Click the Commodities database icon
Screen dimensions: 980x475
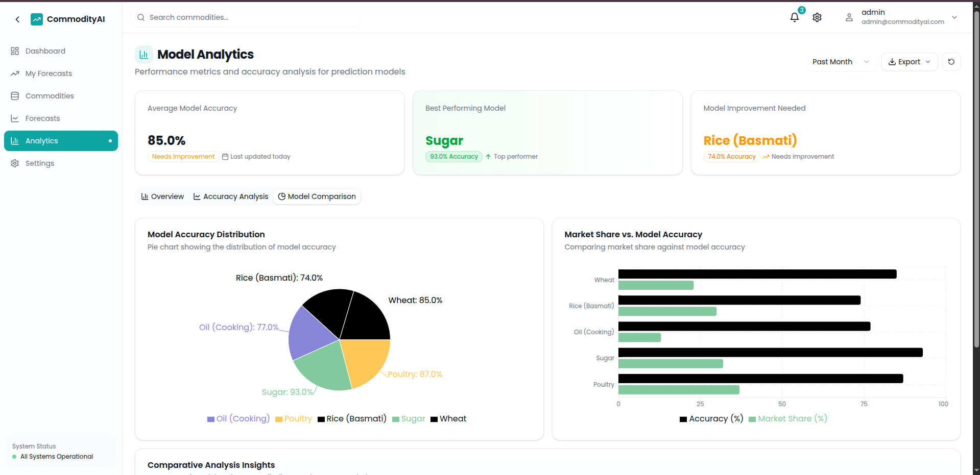pyautogui.click(x=15, y=96)
